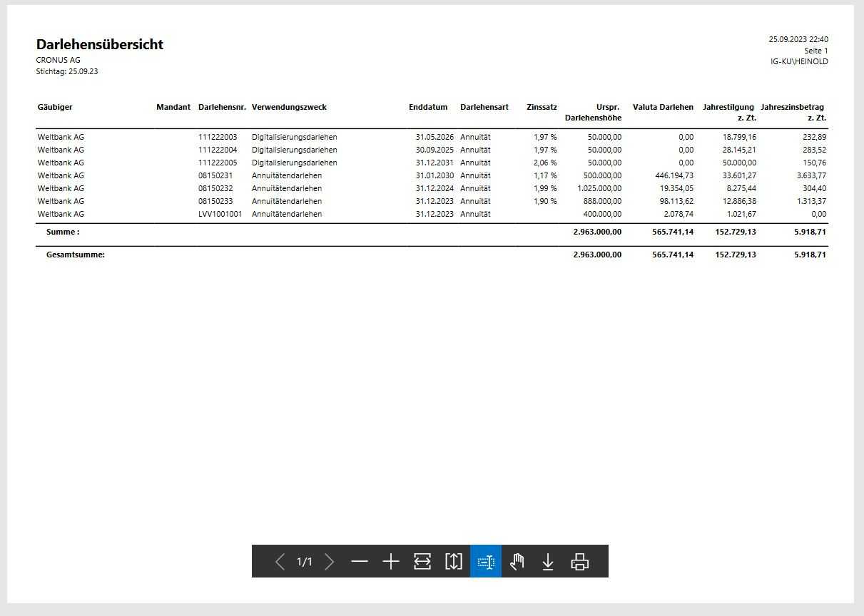Viewport: 864px width, 616px height.
Task: Fit report to page width
Action: pos(422,562)
